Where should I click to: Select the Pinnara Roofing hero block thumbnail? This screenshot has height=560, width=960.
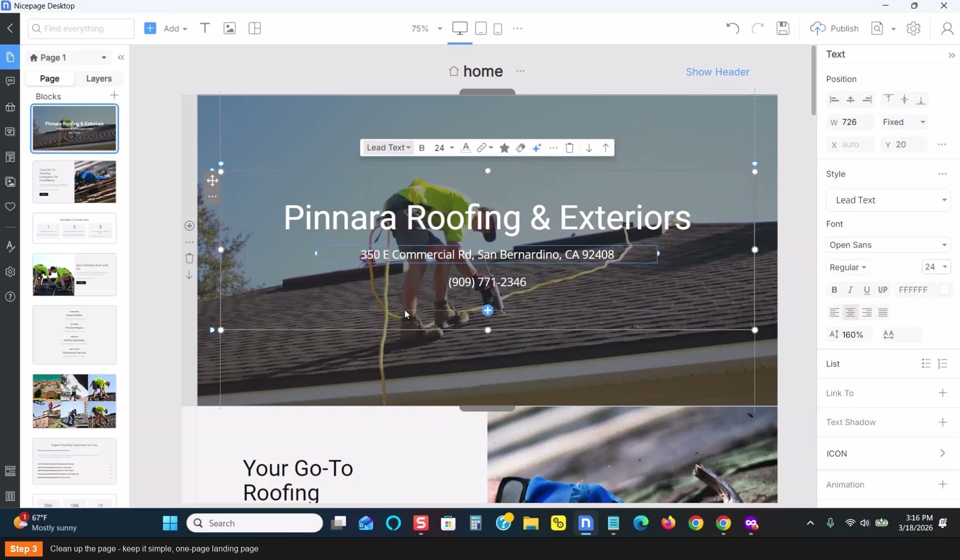point(74,128)
